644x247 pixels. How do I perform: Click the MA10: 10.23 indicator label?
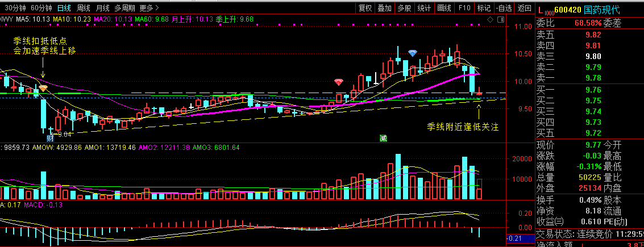pos(72,19)
